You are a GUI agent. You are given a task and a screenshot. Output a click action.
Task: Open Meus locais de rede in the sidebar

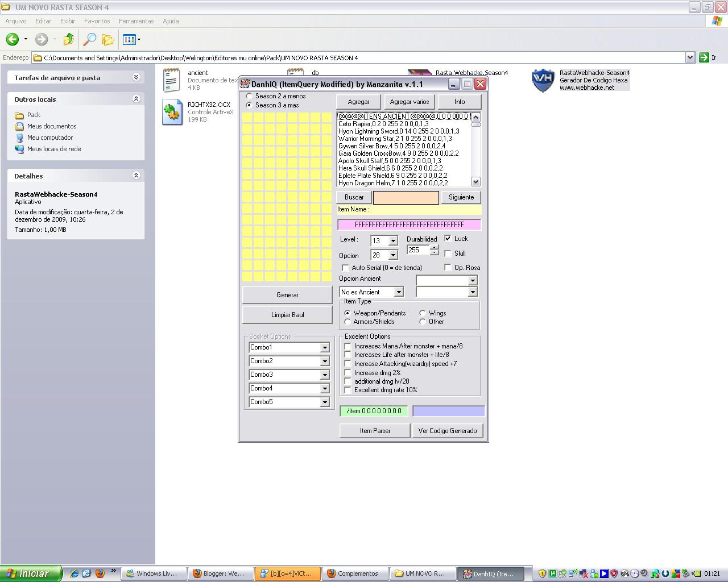[54, 149]
